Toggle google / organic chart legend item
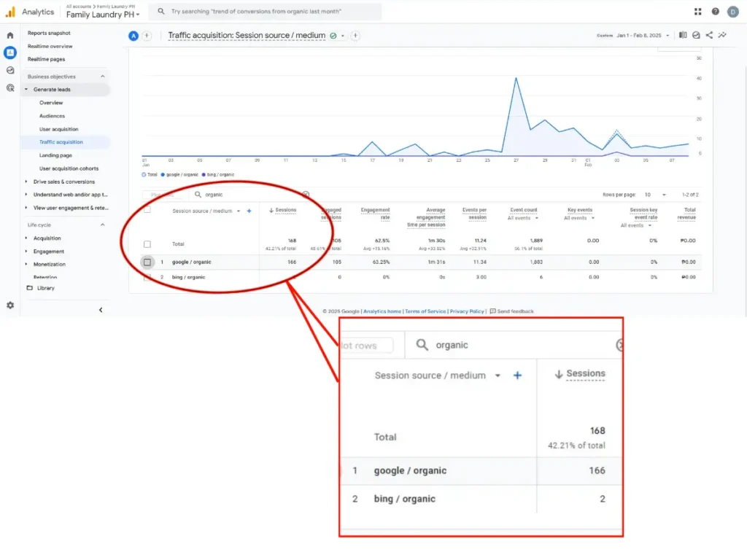Image resolution: width=747 pixels, height=560 pixels. pos(179,175)
